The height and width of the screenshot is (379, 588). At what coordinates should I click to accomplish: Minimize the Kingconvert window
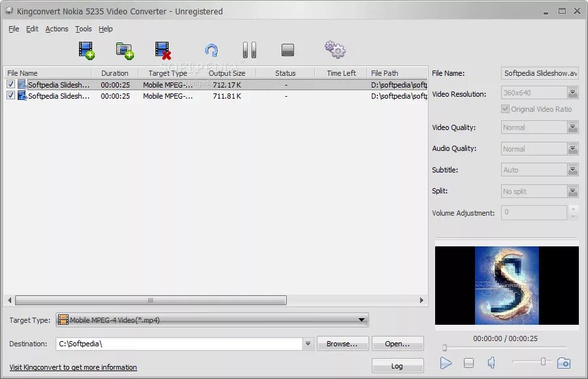click(x=546, y=12)
